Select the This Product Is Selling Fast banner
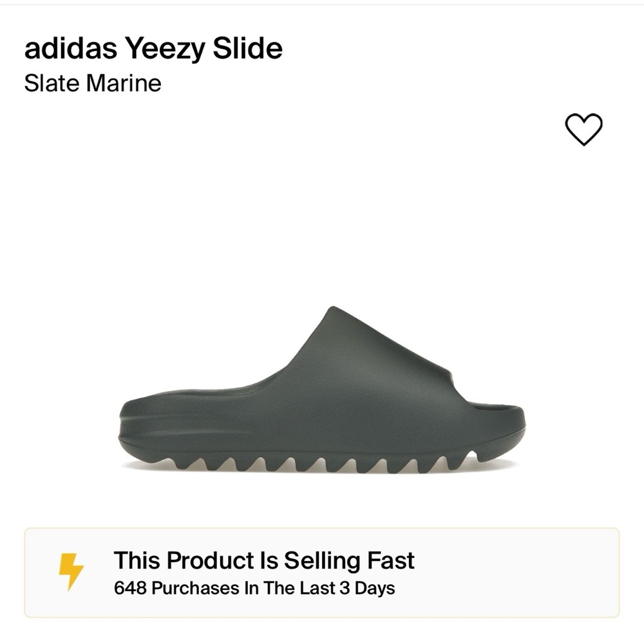 pyautogui.click(x=322, y=569)
